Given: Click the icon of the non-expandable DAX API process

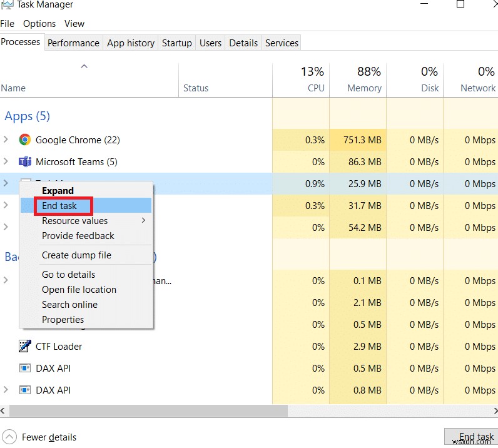Looking at the screenshot, I should click(25, 369).
